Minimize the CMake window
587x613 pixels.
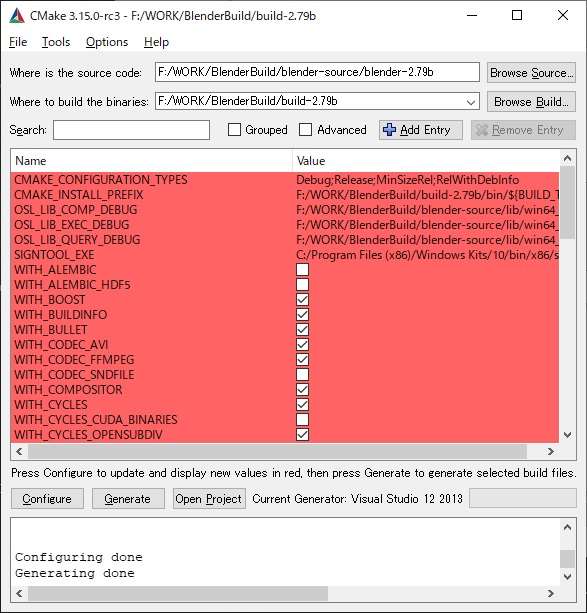[472, 15]
